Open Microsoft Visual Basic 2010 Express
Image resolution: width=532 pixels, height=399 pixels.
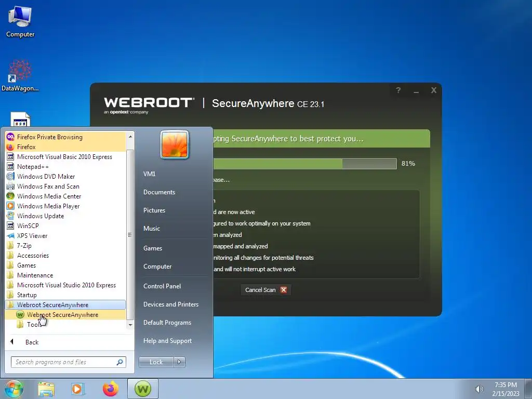point(65,157)
